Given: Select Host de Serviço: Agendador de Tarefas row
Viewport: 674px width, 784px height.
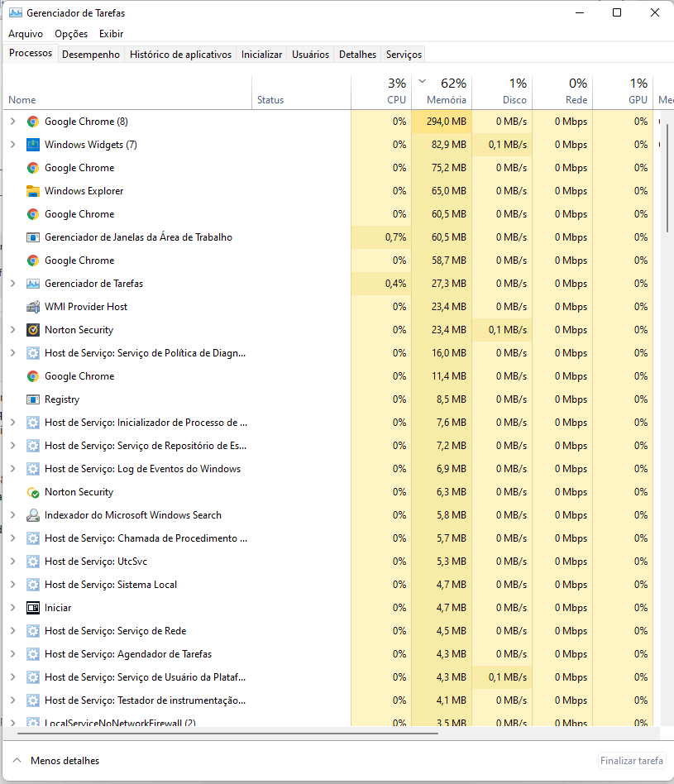Looking at the screenshot, I should [328, 654].
